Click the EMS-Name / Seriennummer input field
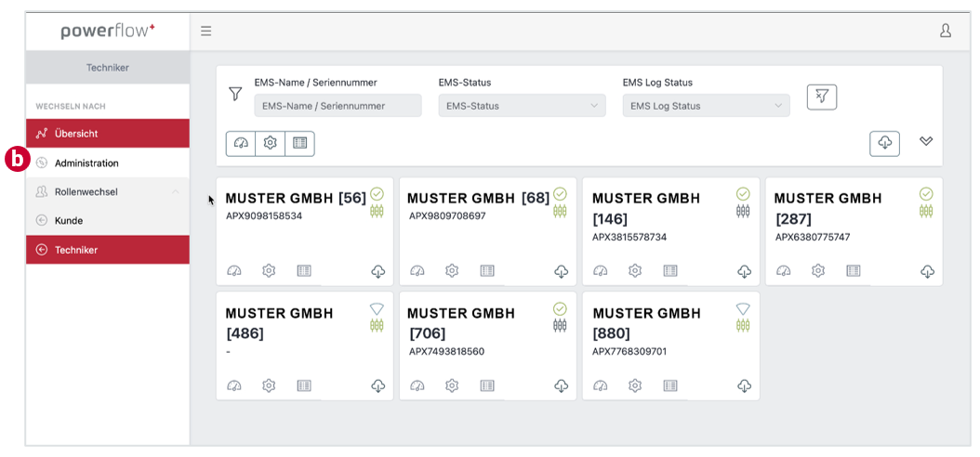Screen dimensions: 980x457 [338, 106]
